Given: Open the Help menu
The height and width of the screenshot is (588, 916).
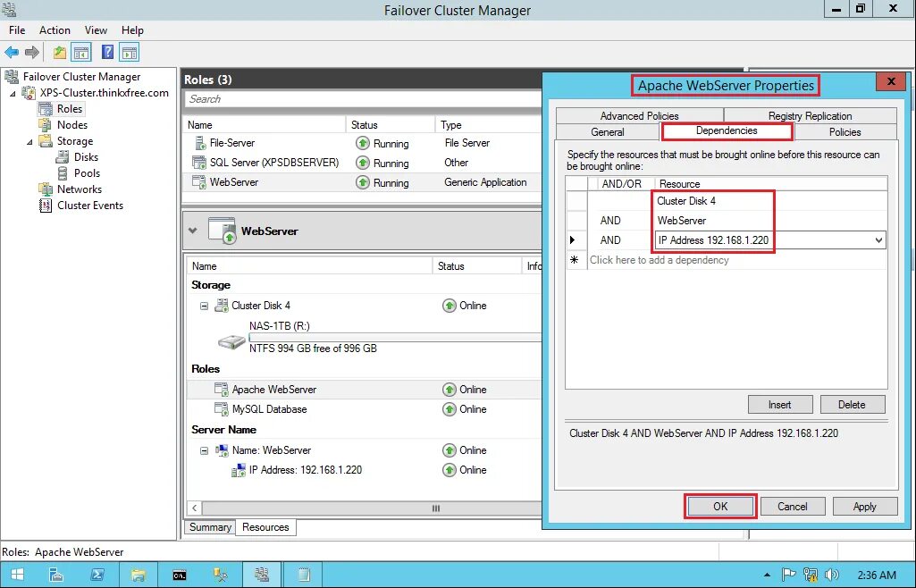Looking at the screenshot, I should [132, 30].
